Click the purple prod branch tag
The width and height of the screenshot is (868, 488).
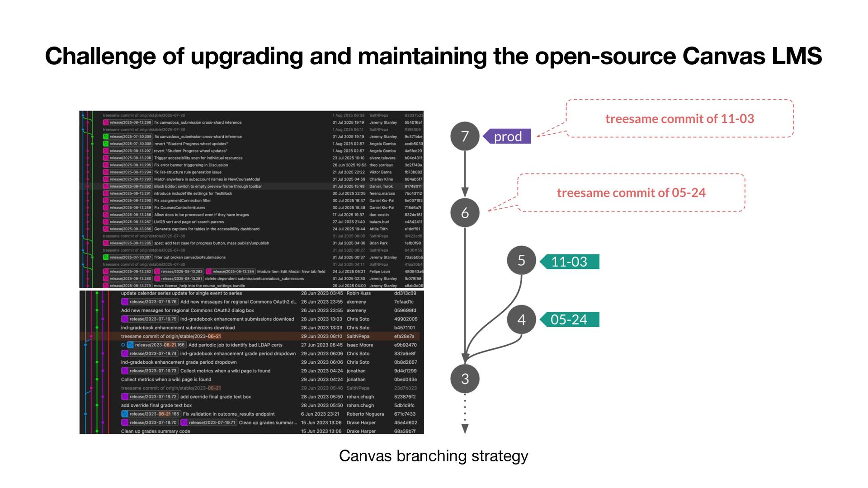pos(507,136)
